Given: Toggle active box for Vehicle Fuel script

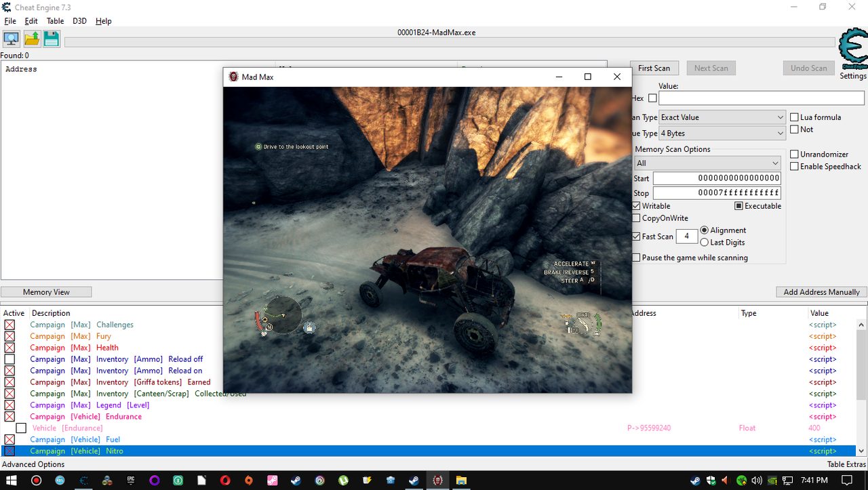Looking at the screenshot, I should pos(9,440).
